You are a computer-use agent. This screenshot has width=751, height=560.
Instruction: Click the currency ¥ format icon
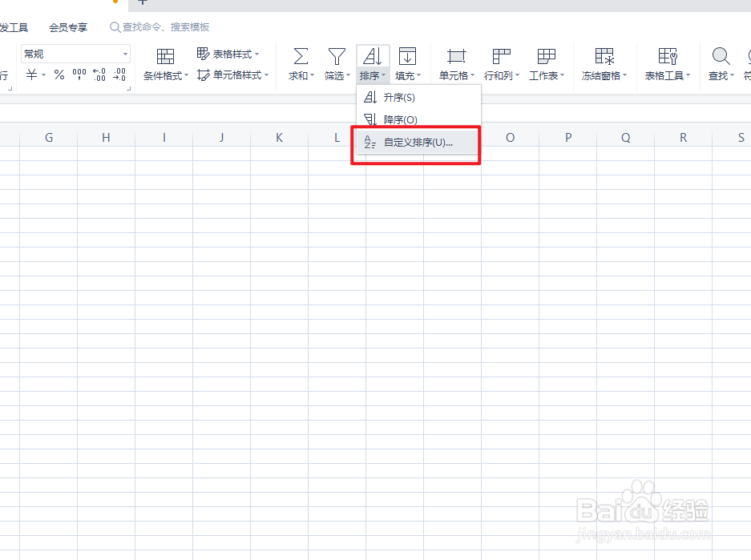coord(31,75)
